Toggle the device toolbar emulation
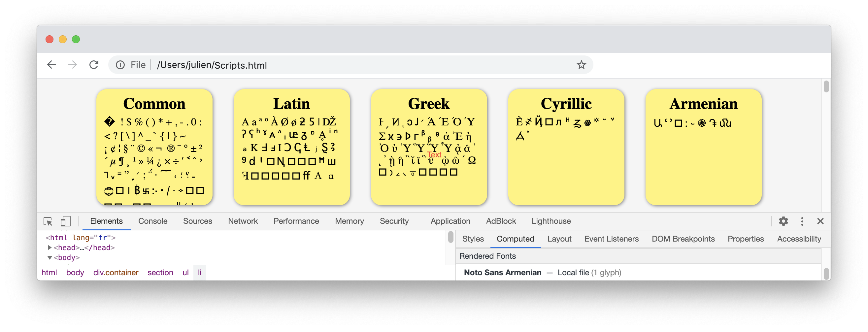The height and width of the screenshot is (332, 868). (65, 221)
